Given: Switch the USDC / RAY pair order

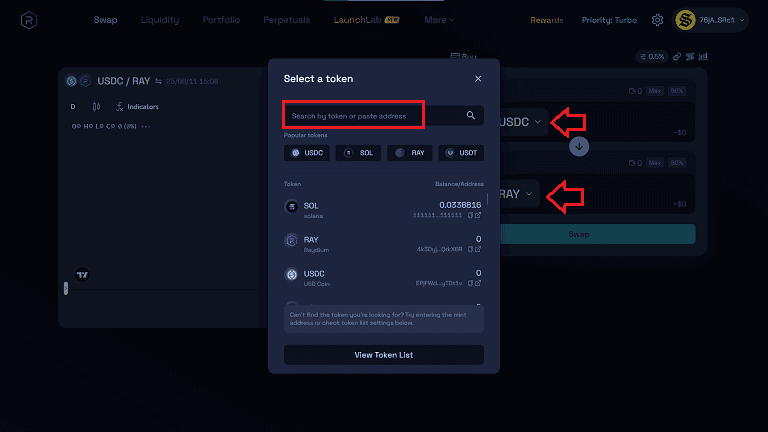Looking at the screenshot, I should point(158,81).
